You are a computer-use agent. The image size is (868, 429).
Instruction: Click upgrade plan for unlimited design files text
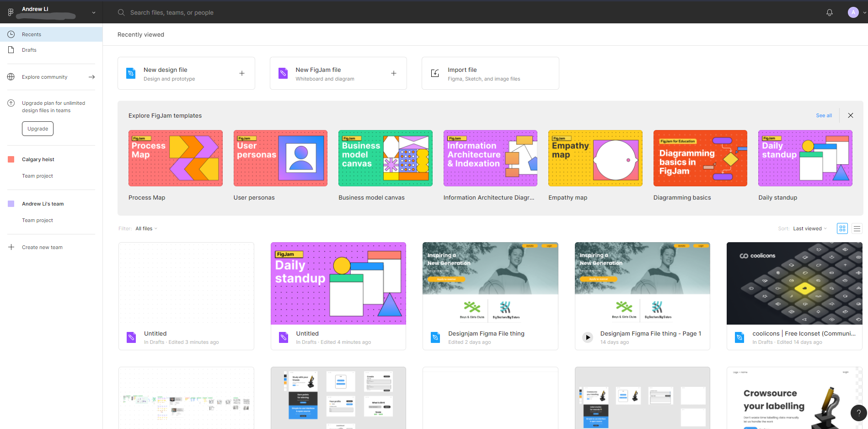tap(54, 107)
